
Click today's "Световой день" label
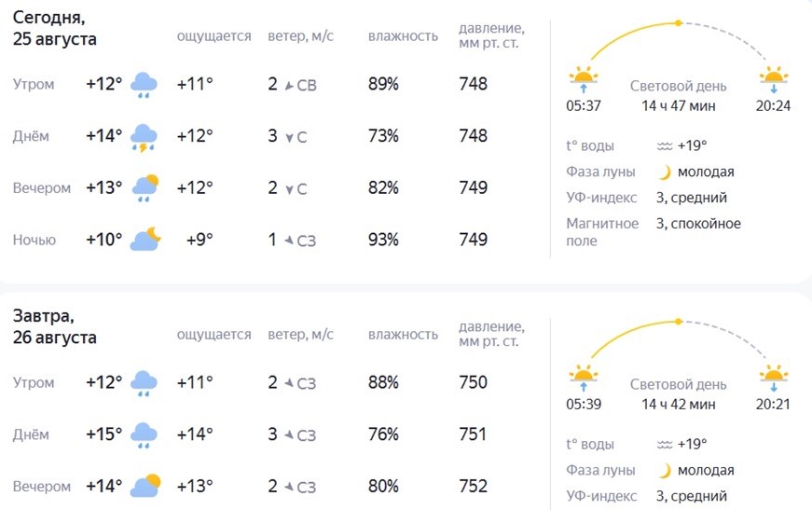(x=679, y=86)
